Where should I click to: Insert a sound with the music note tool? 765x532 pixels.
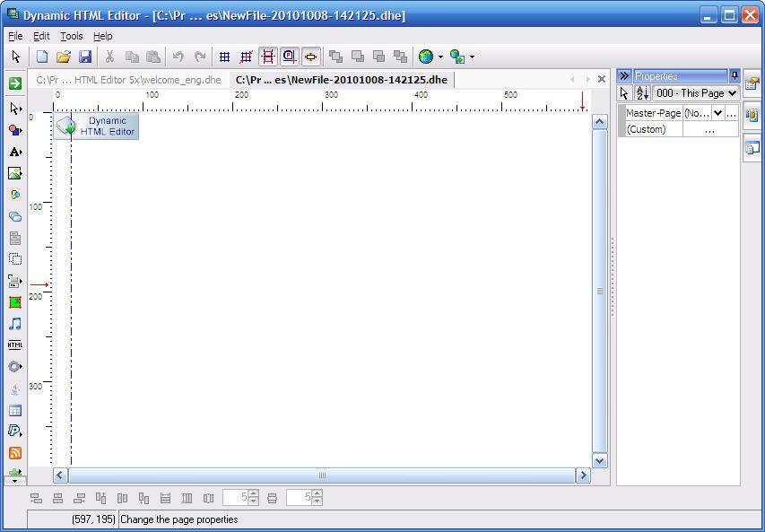tap(14, 324)
